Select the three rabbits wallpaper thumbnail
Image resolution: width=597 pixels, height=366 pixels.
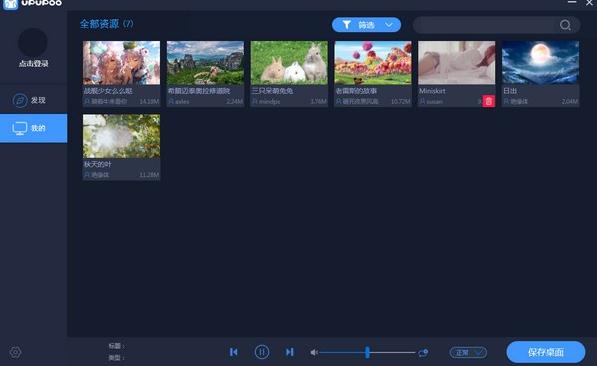289,63
